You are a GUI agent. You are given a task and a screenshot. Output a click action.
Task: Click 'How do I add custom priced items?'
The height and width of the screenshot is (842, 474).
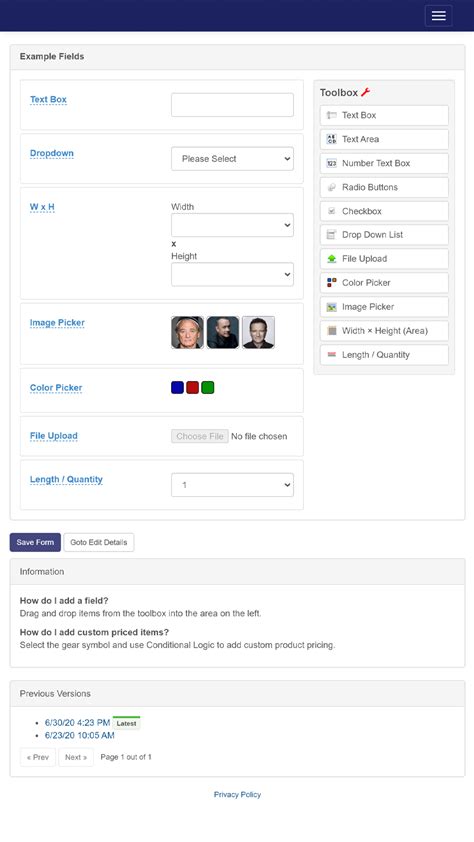coord(94,633)
